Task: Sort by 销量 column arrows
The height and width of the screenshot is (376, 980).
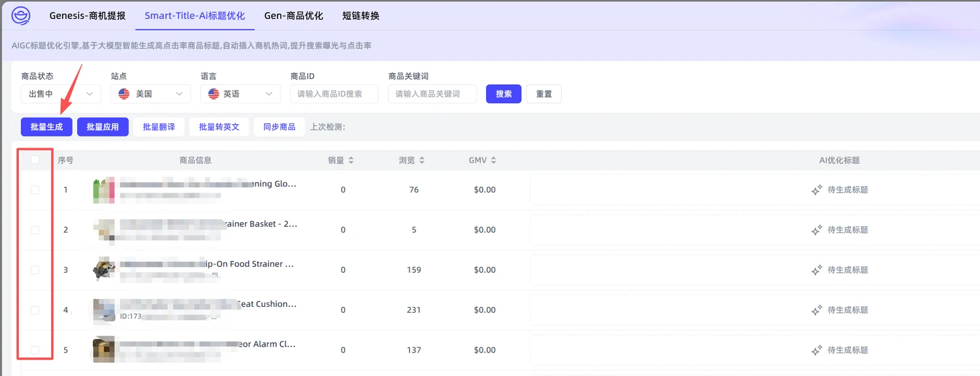Action: click(x=351, y=160)
